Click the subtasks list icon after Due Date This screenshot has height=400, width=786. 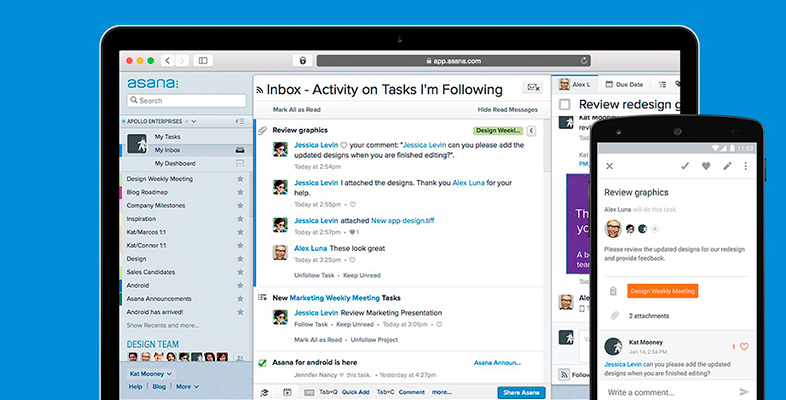tap(662, 85)
